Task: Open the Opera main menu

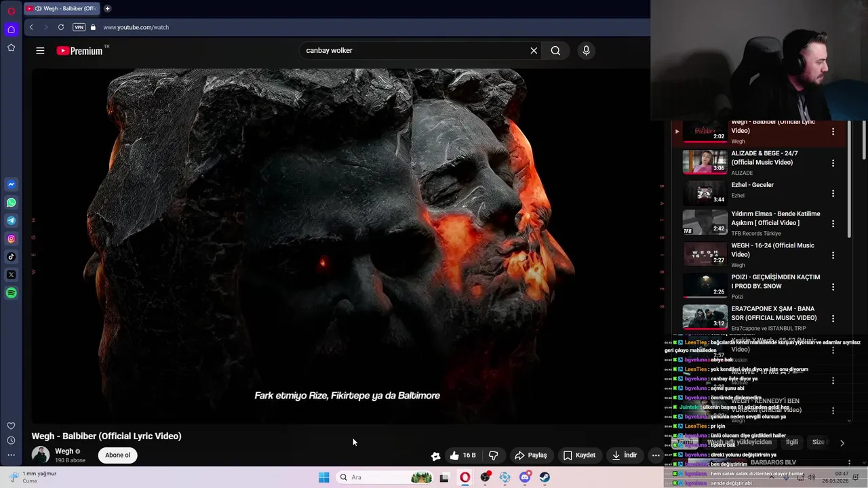Action: tap(11, 11)
